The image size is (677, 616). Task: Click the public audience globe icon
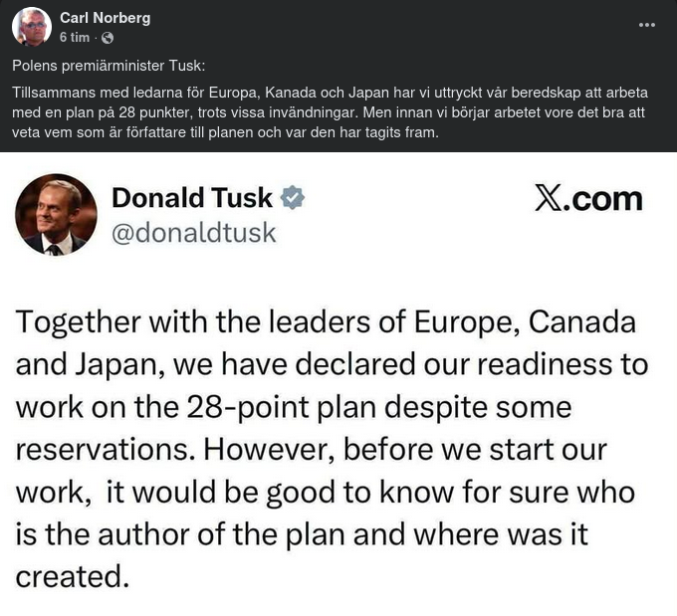click(x=108, y=38)
